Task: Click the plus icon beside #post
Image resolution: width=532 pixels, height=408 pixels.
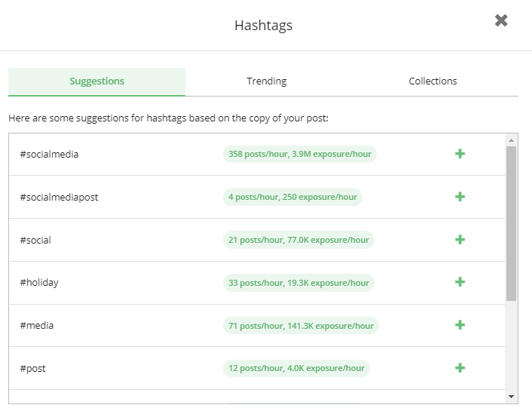Action: (460, 368)
